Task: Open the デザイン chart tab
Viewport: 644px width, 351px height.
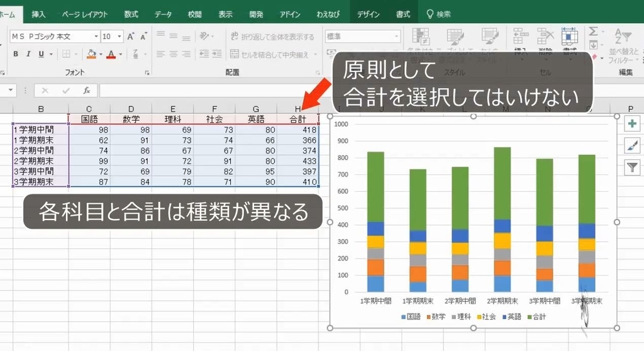Action: click(368, 14)
